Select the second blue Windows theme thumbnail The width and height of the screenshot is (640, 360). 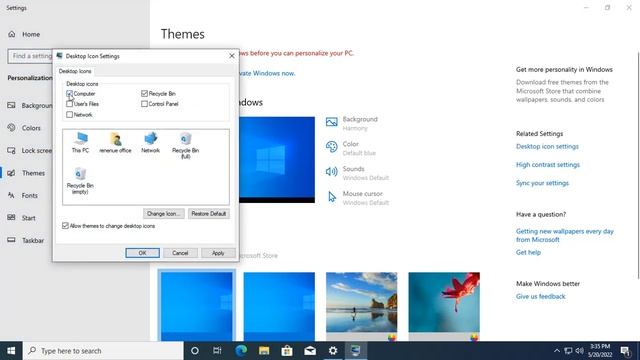[x=279, y=306]
